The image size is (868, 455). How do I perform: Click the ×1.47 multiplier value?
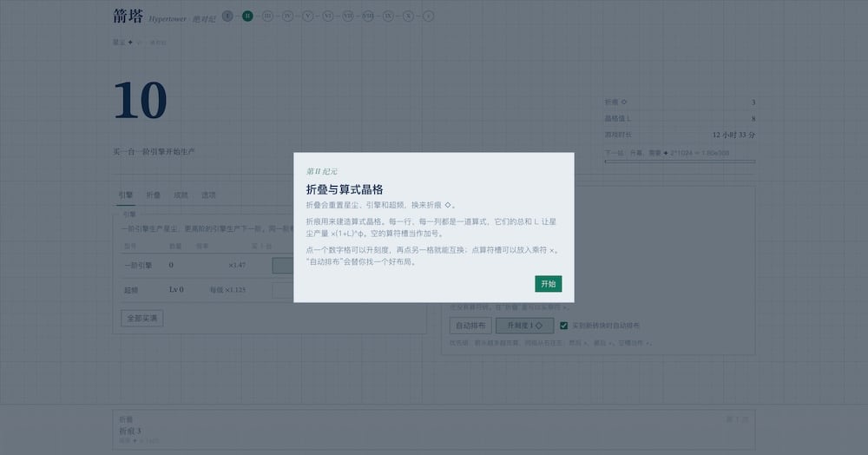(x=238, y=265)
